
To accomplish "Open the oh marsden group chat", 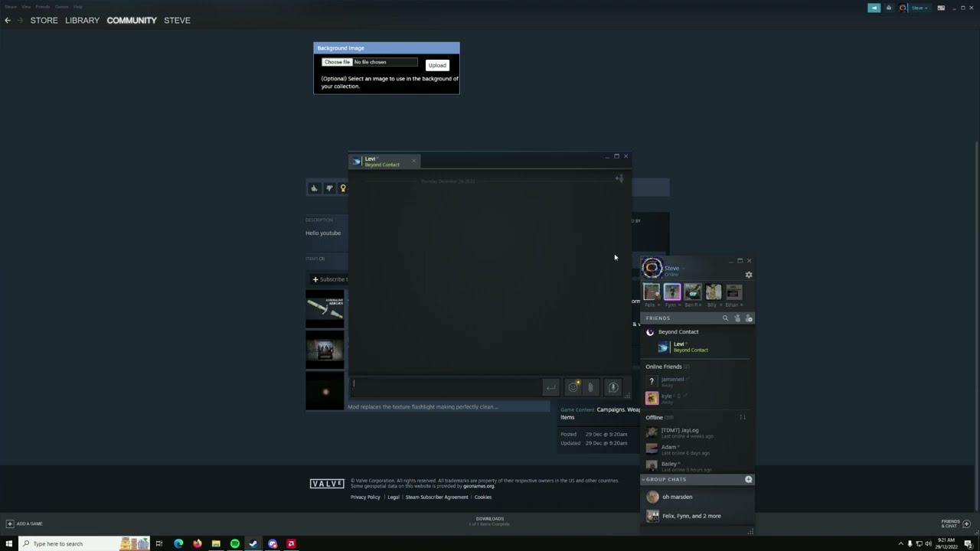I will click(x=697, y=497).
